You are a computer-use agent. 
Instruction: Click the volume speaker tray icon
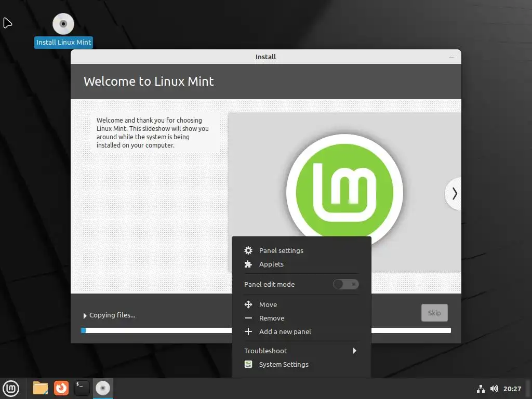(x=494, y=389)
